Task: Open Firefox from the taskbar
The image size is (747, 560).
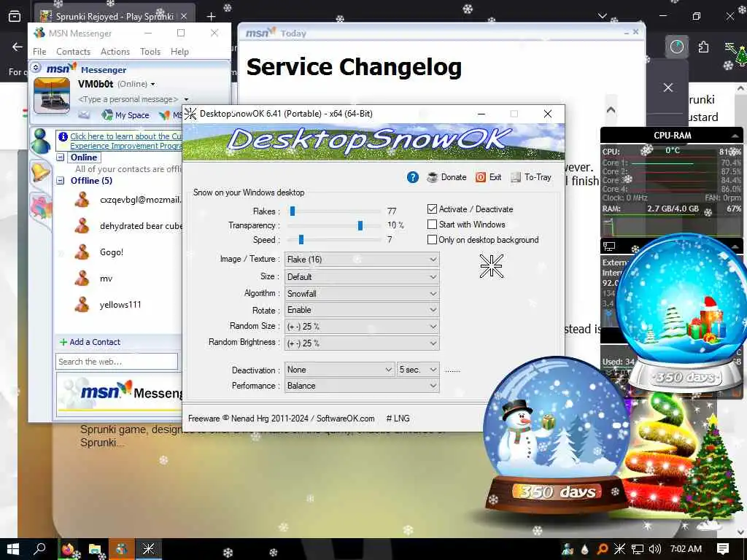Action: pos(69,549)
